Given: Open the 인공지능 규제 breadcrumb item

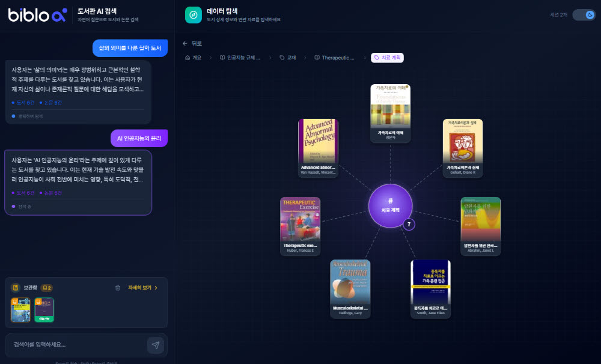Looking at the screenshot, I should (240, 58).
